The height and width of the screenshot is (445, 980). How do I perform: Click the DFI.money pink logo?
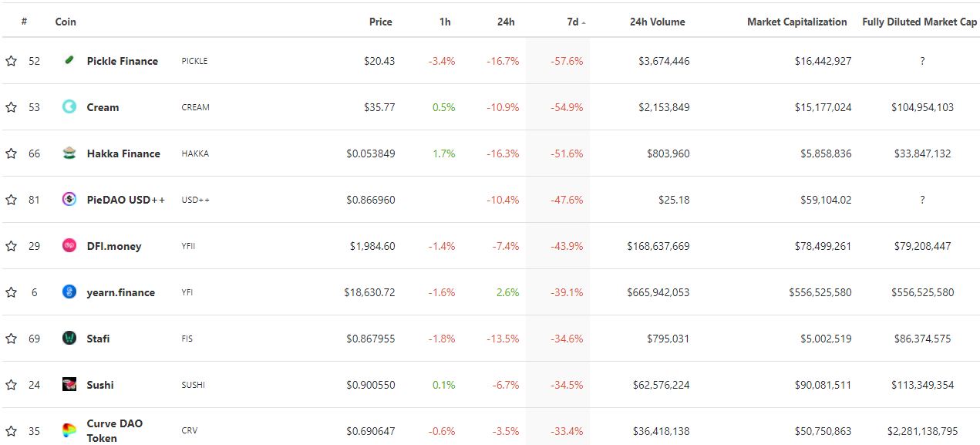(x=69, y=245)
